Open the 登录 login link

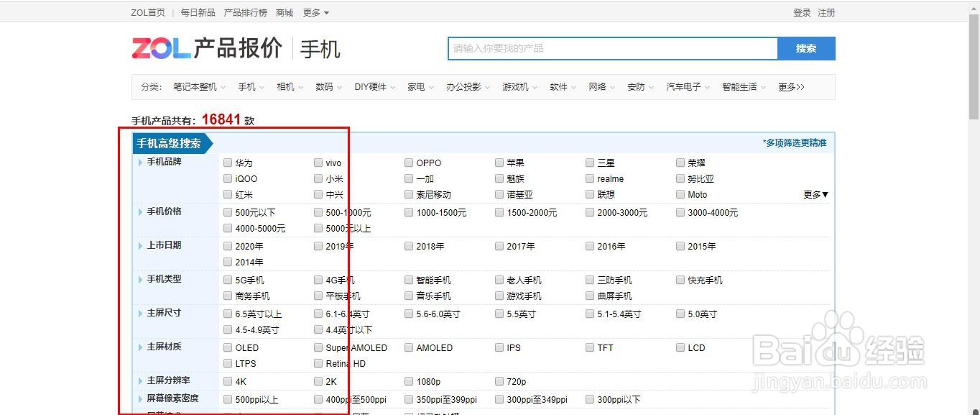(x=800, y=12)
